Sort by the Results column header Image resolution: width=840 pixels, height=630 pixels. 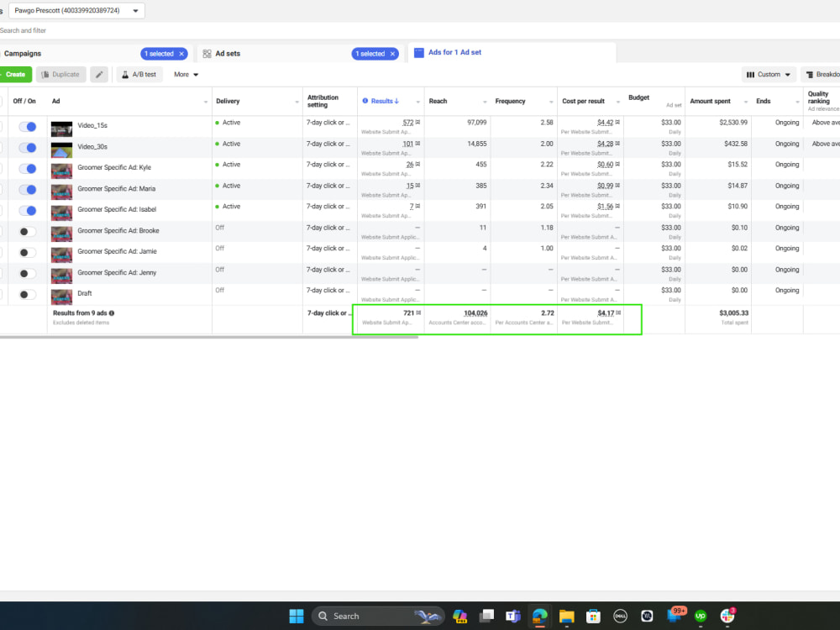[x=385, y=101]
